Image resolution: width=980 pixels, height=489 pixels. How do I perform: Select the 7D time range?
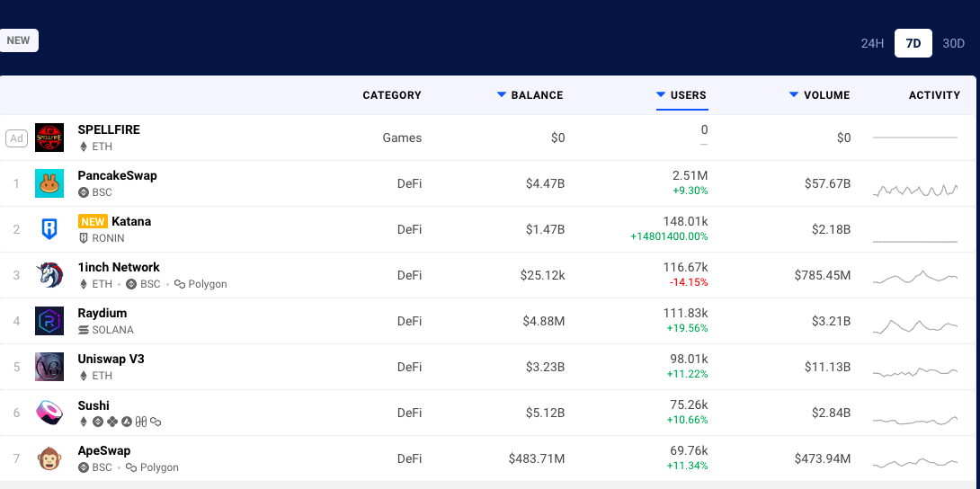[913, 43]
